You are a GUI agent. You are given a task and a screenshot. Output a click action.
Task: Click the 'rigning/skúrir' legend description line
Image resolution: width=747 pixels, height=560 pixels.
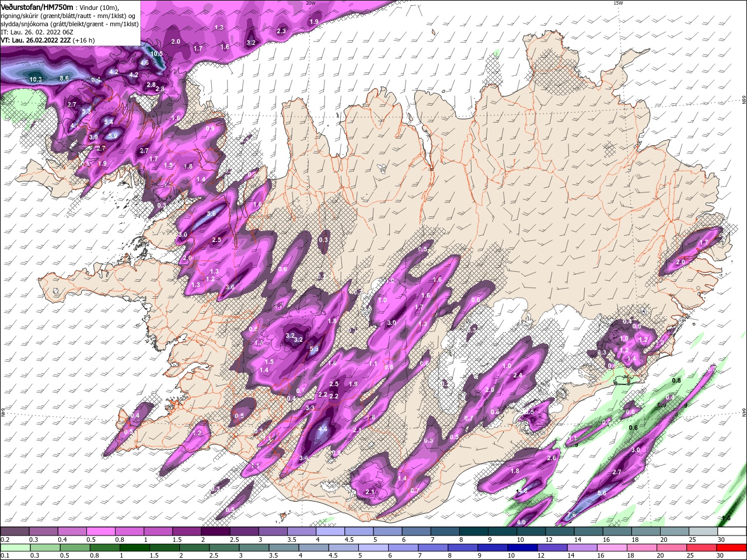pyautogui.click(x=69, y=16)
